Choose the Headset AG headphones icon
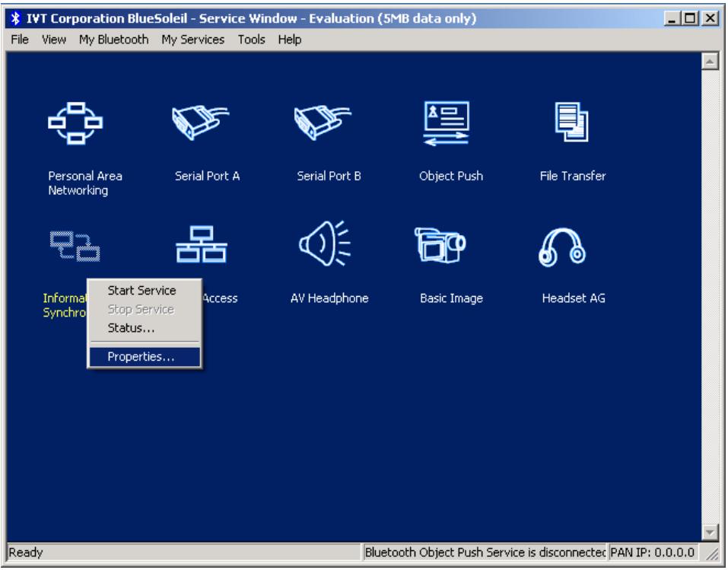Viewport: 728px width, 570px height. pyautogui.click(x=562, y=247)
